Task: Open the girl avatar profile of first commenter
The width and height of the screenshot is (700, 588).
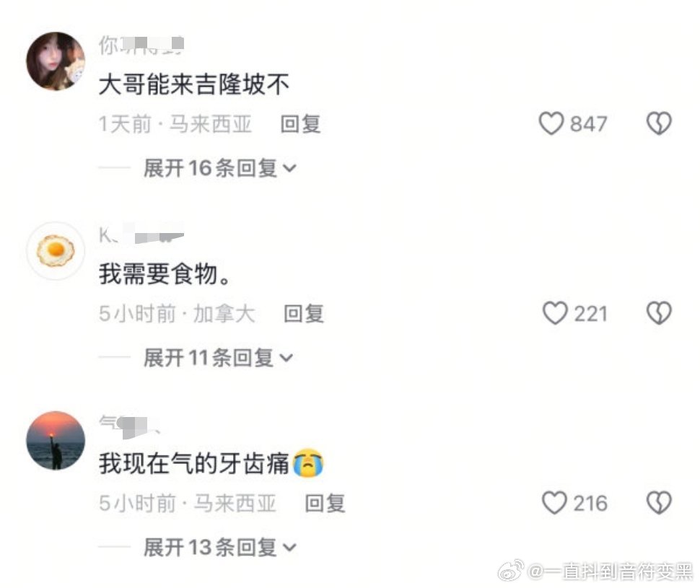Action: click(x=56, y=61)
